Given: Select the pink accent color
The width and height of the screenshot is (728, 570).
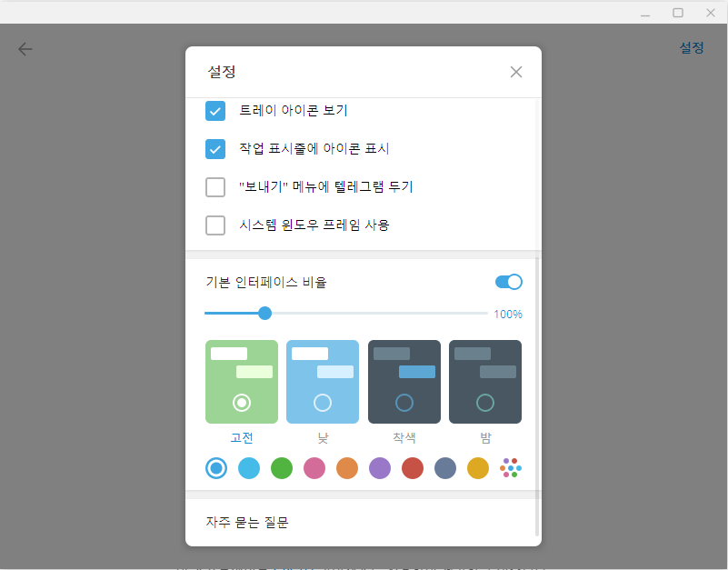Looking at the screenshot, I should pos(314,468).
